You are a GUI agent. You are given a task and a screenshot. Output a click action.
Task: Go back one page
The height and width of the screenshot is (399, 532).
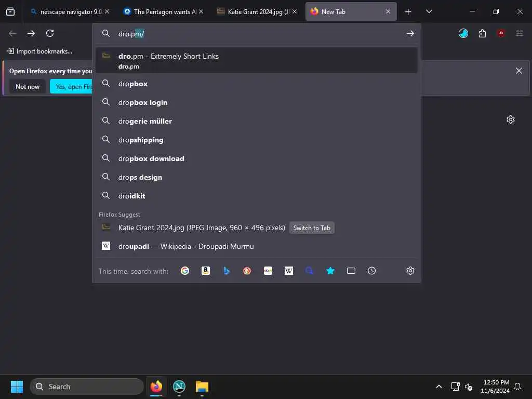point(12,33)
